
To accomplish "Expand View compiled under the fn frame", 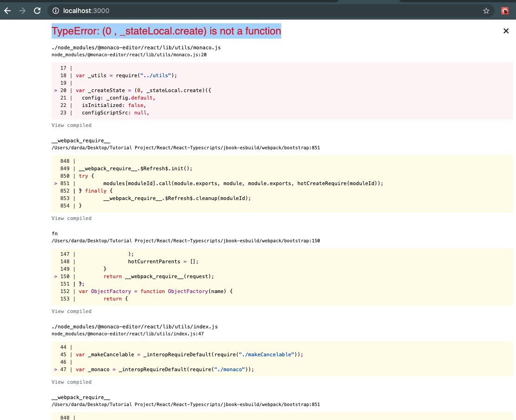I will point(71,311).
